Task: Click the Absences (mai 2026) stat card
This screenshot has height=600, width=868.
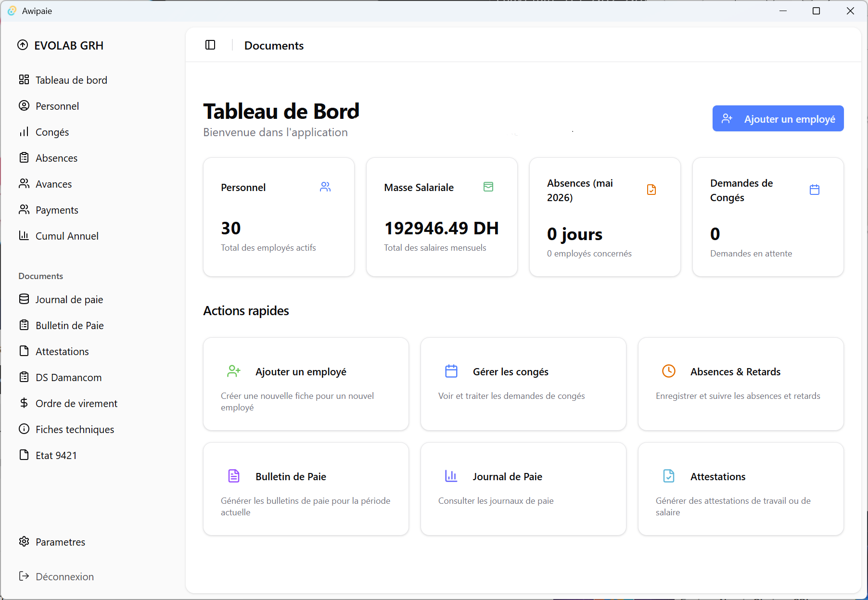Action: point(605,217)
